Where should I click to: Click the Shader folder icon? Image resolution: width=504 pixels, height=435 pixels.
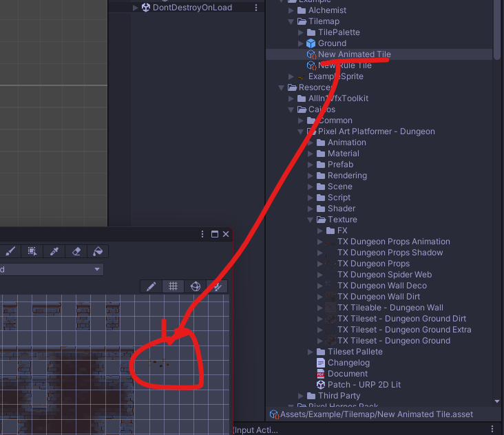[x=321, y=209]
